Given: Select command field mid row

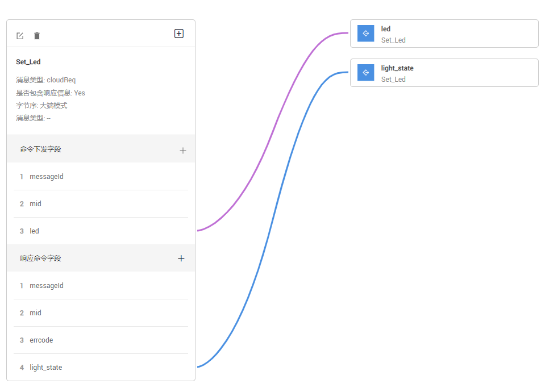Looking at the screenshot, I should (x=101, y=204).
